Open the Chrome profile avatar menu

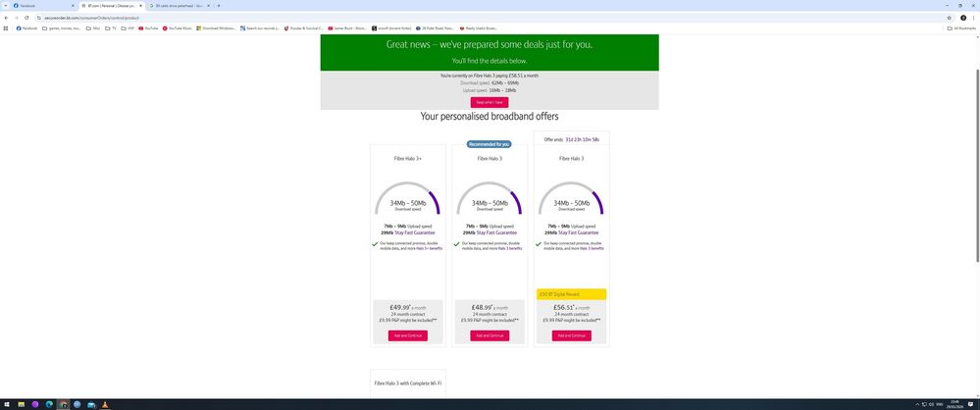[963, 18]
